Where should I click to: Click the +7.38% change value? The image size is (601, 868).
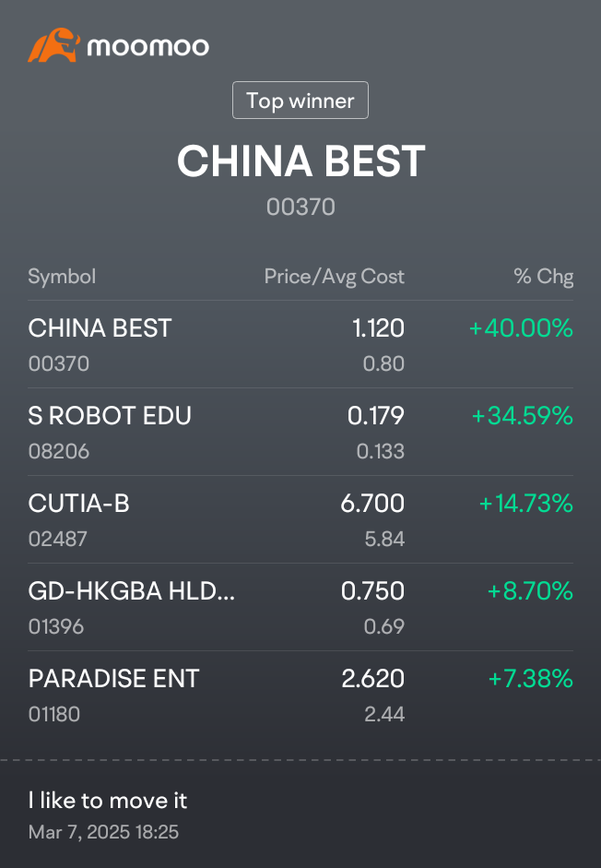click(531, 678)
